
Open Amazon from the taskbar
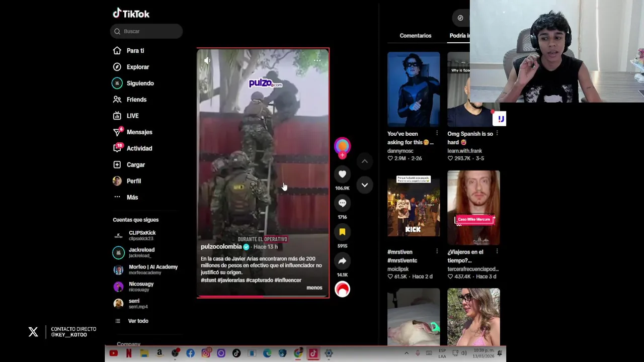(x=159, y=353)
